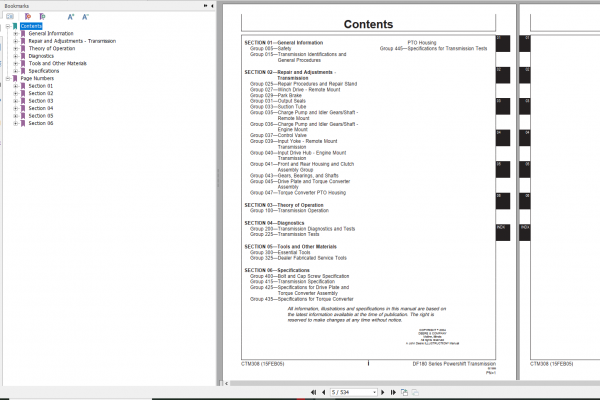Viewport: 600px width, 400px height.
Task: Collapse the Contents bookmark tree
Action: 8,26
